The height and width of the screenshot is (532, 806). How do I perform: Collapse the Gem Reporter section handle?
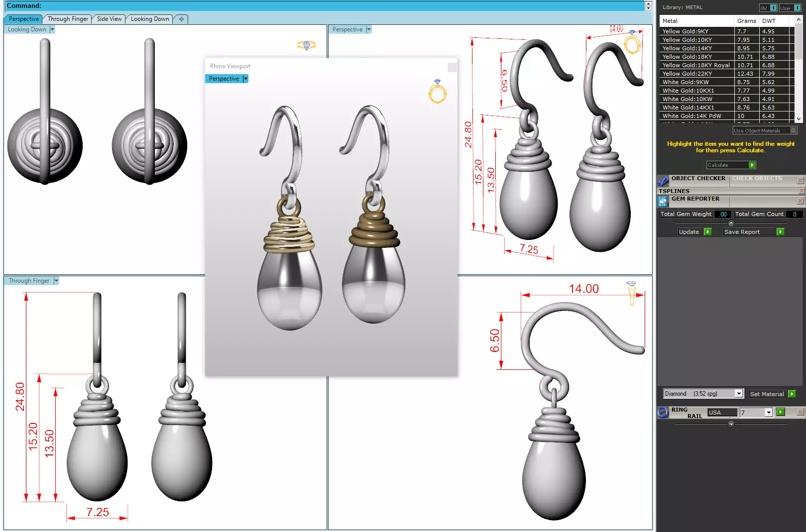pos(731,223)
